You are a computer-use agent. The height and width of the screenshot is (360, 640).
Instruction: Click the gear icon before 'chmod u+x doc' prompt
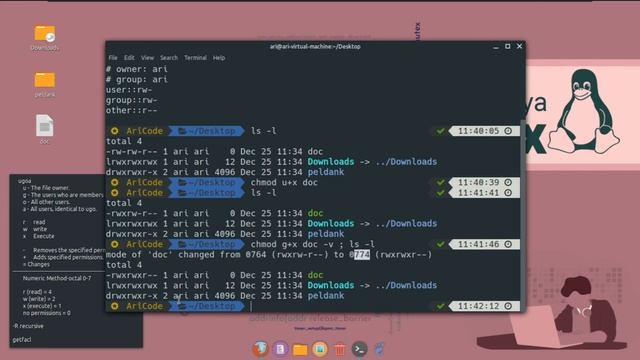click(115, 182)
